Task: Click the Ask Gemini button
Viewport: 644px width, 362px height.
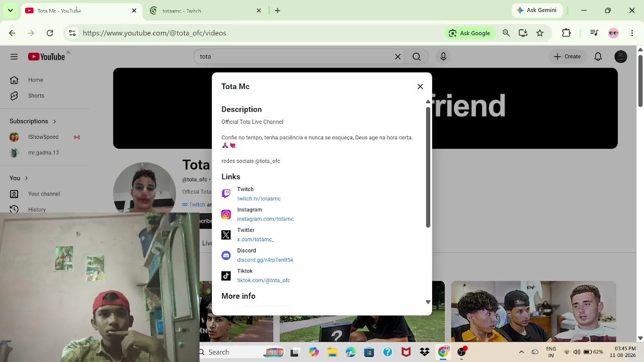Action: (537, 10)
